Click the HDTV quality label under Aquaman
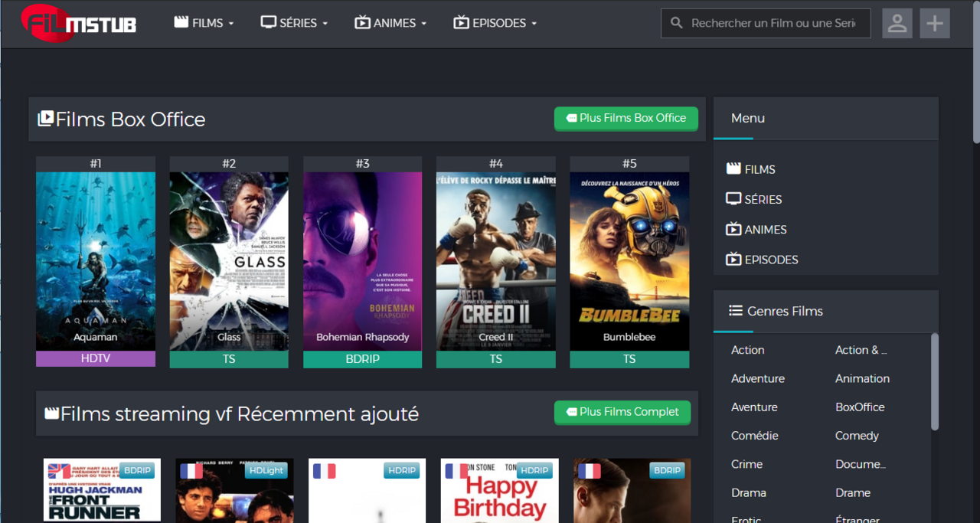Viewport: 980px width, 523px height. coord(96,358)
